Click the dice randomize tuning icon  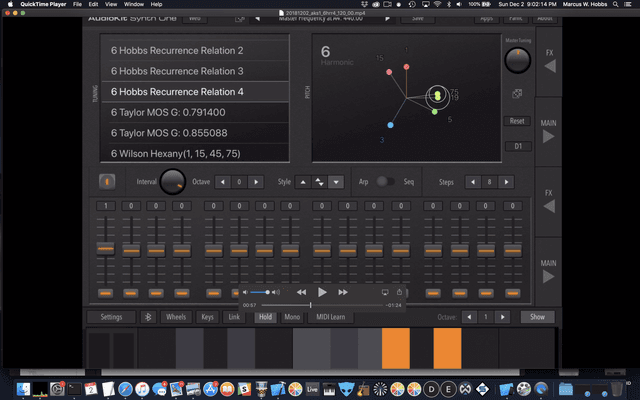pyautogui.click(x=516, y=94)
